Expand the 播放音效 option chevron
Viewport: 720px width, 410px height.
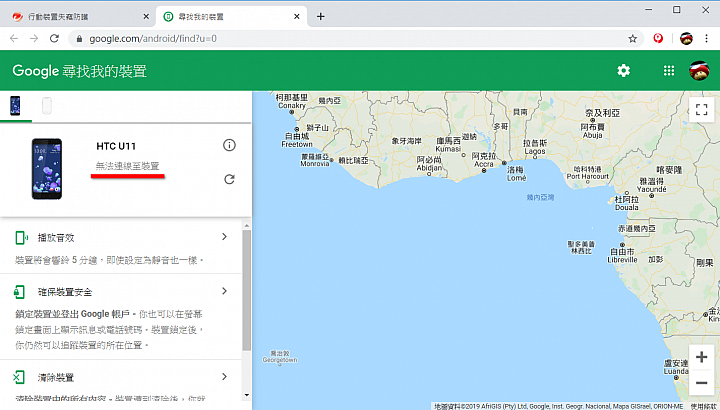(225, 236)
